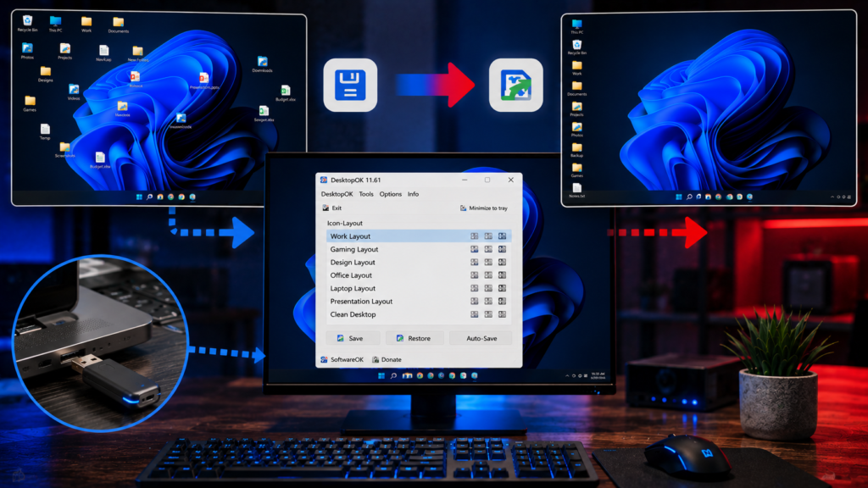Screen dimensions: 868x488
Task: Open the Info menu in DesktopOK
Action: pyautogui.click(x=413, y=194)
